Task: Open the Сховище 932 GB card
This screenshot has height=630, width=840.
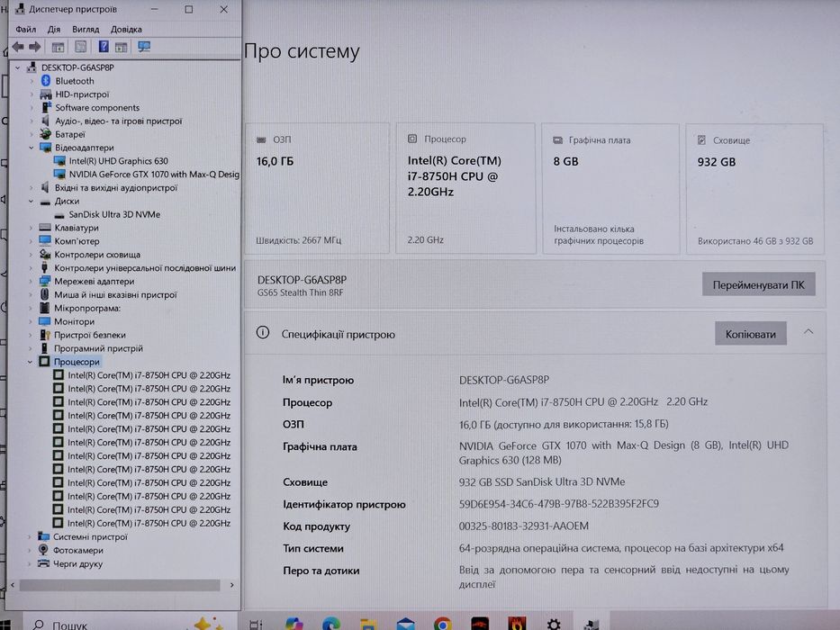Action: click(754, 189)
